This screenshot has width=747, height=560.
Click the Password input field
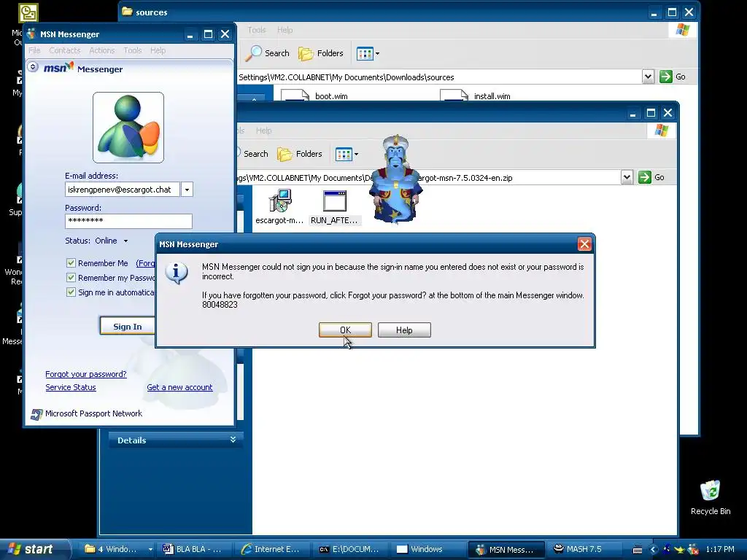tap(128, 221)
